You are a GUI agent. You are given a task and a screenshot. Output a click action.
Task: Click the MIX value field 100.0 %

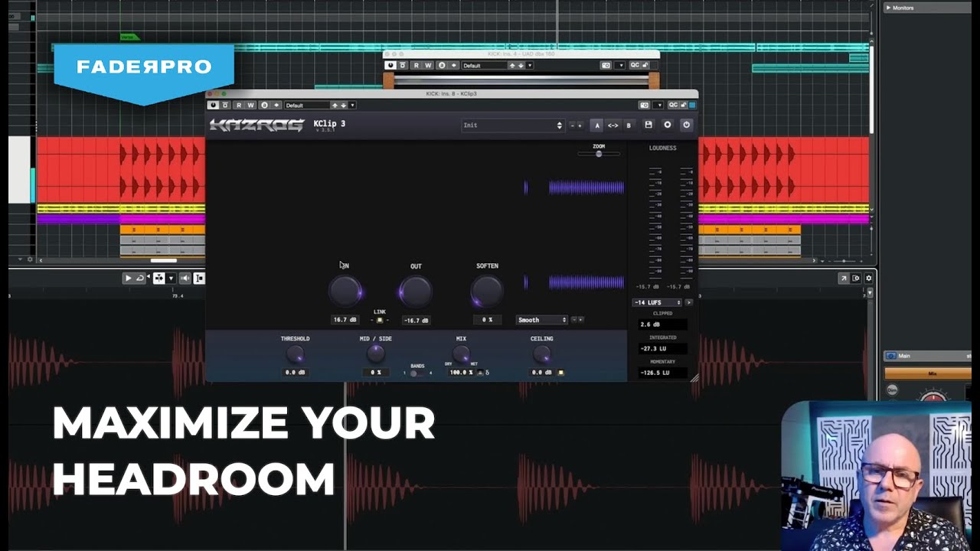(461, 373)
